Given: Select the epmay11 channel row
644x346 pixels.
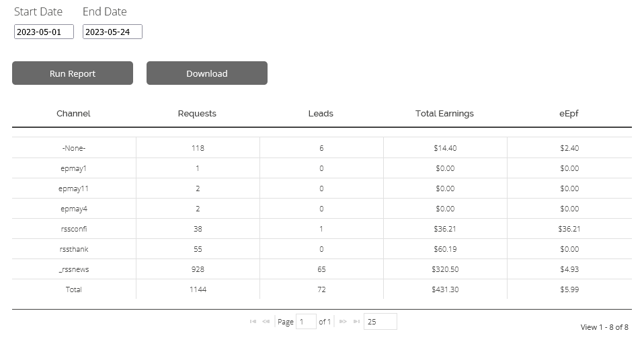Looking at the screenshot, I should click(x=322, y=188).
